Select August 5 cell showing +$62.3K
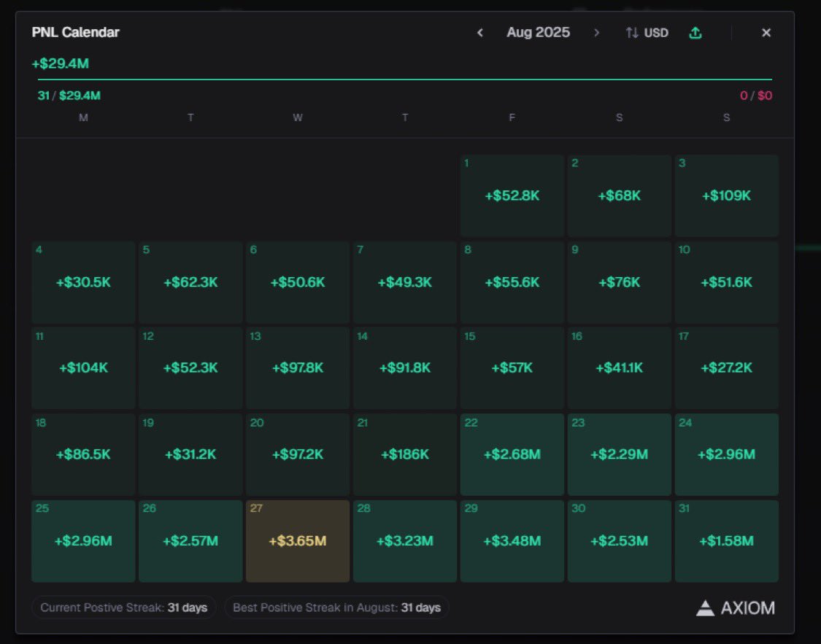 (x=190, y=282)
